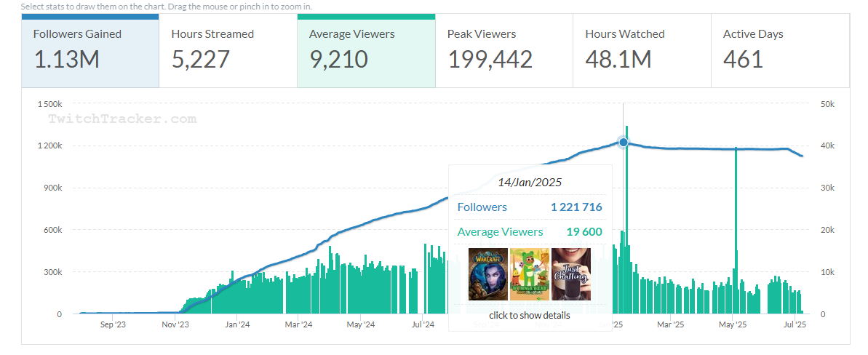The height and width of the screenshot is (355, 868).
Task: Click the tooltip date 14/Jan/2025
Action: 530,182
